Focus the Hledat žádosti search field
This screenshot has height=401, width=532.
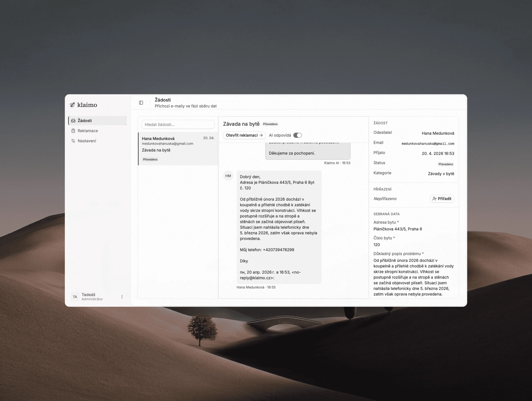tap(178, 125)
